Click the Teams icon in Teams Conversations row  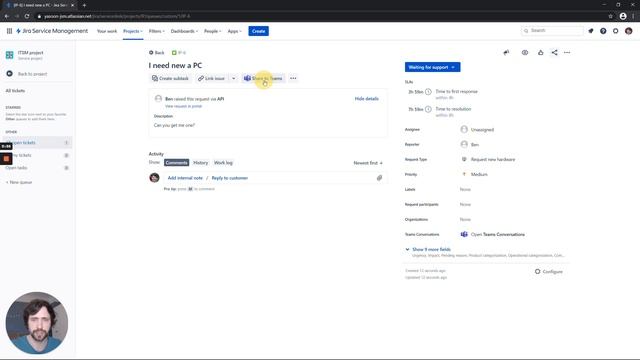464,234
